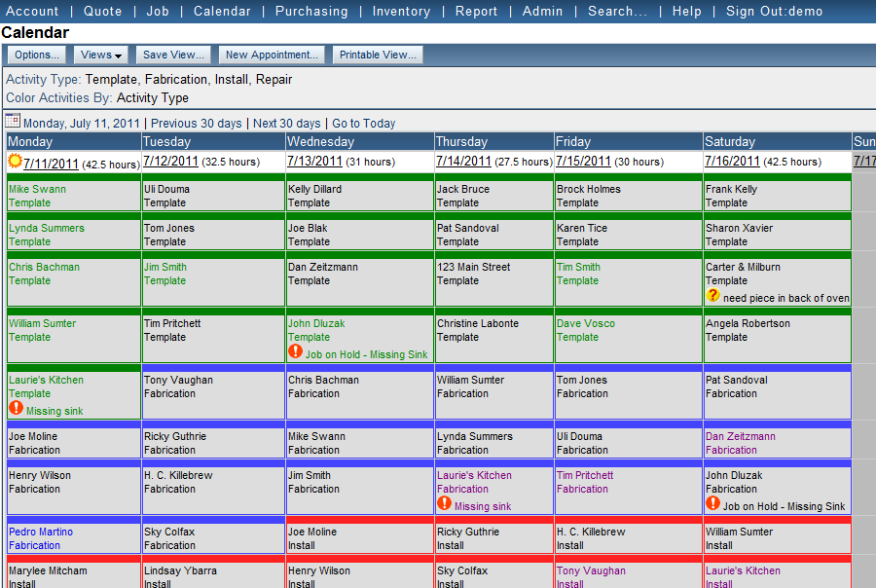Click the green bar above Mike Swann

coord(73,176)
